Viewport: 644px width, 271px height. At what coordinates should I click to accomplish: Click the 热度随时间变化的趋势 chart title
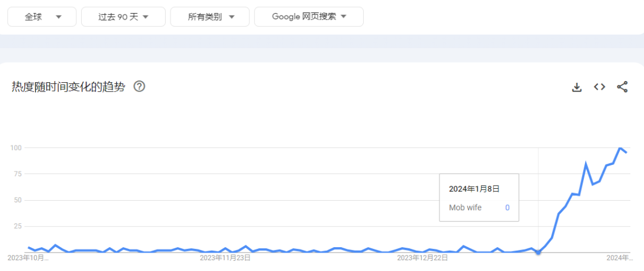point(69,86)
